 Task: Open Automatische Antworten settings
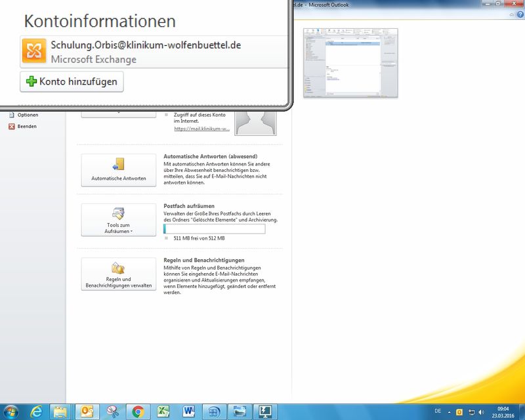tap(118, 170)
